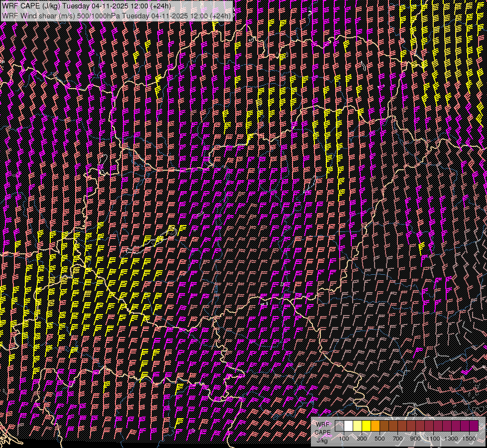Screen dimensions: 487x448
Task: Click the "WRF" text in the legend box
Action: [x=322, y=424]
